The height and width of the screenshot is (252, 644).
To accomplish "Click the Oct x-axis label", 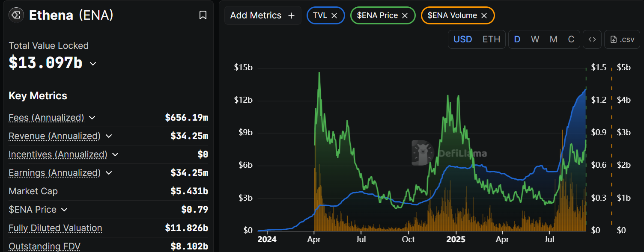I will pyautogui.click(x=408, y=239).
